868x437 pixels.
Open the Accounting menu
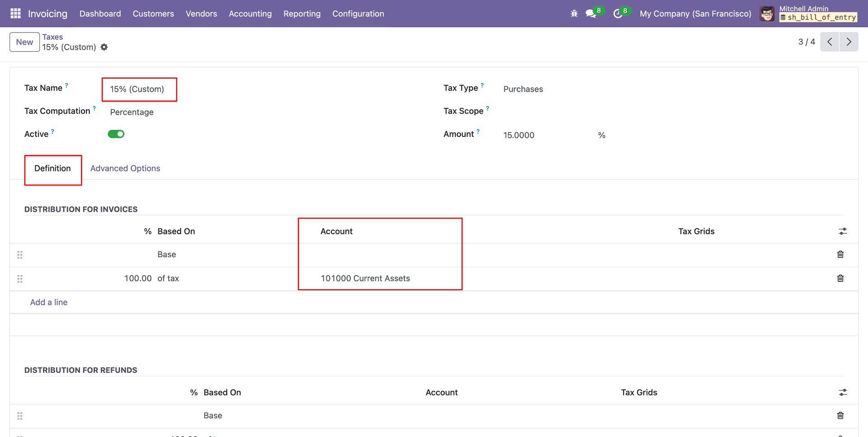(x=250, y=14)
